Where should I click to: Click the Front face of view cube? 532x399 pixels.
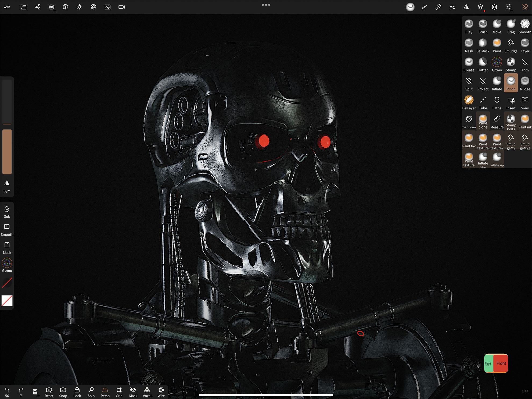click(x=501, y=363)
